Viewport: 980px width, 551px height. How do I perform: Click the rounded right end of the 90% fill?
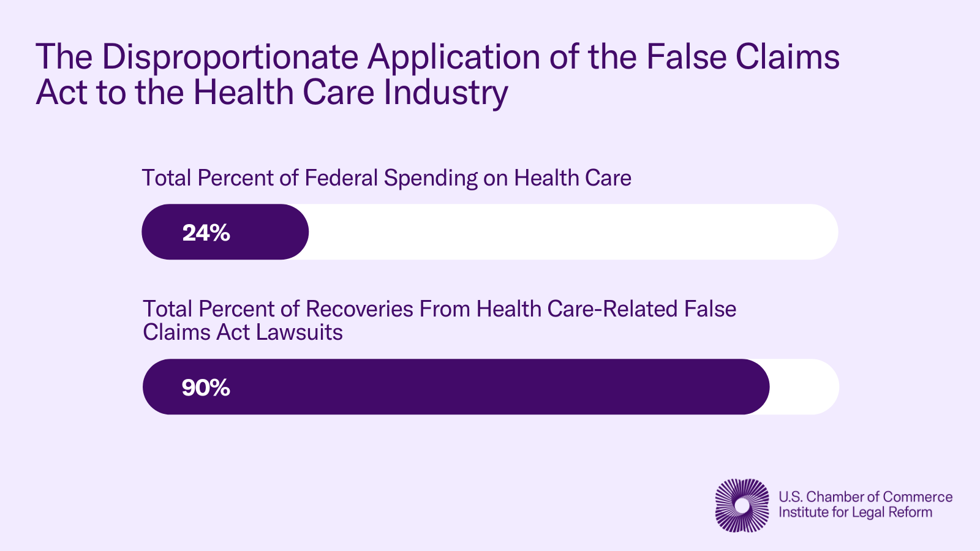coord(756,387)
